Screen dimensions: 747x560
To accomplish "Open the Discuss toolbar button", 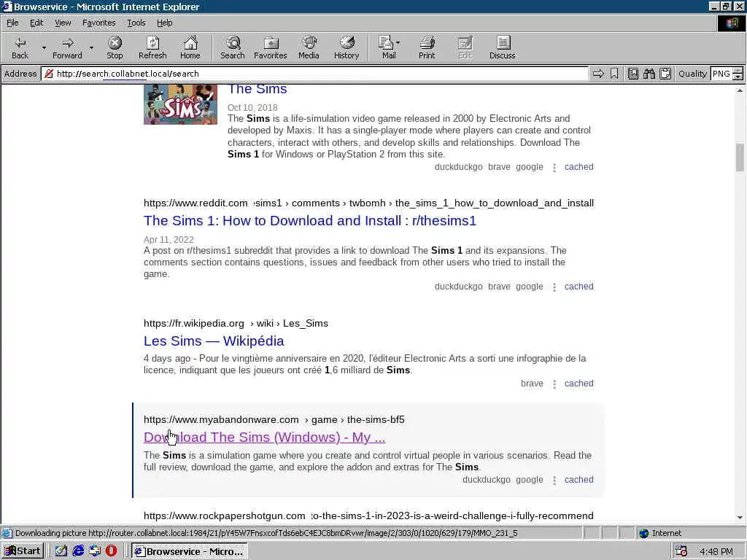I will click(502, 47).
